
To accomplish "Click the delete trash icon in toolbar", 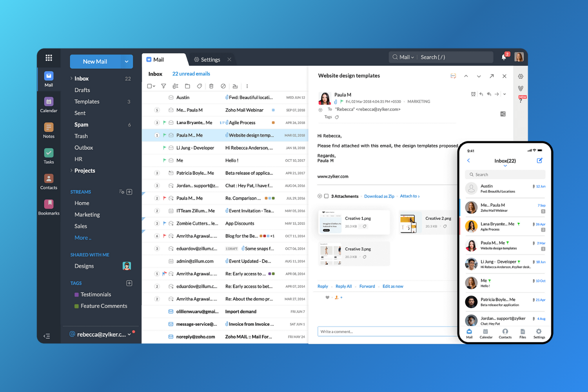I will coord(211,86).
